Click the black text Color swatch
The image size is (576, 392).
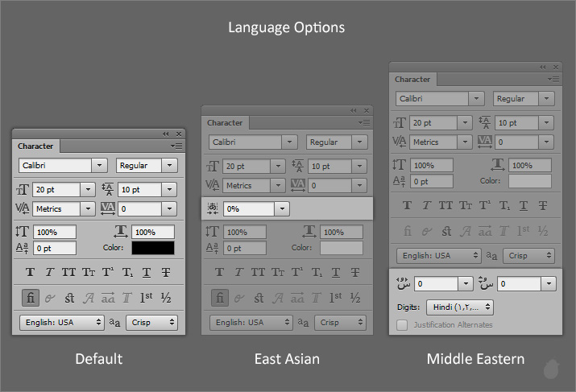(153, 248)
